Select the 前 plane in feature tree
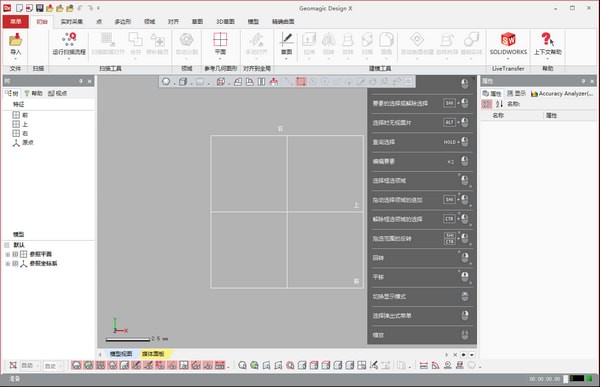Viewport: 600px width, 387px height. coord(20,115)
